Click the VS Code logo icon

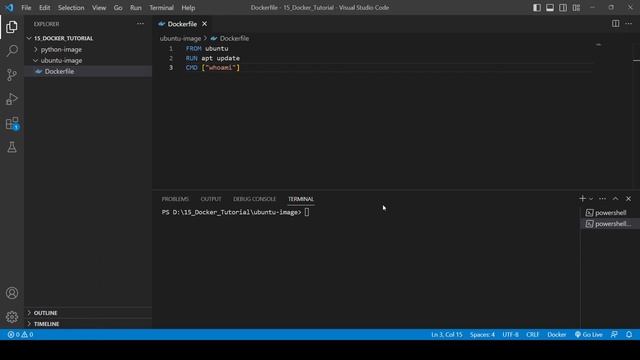pos(9,7)
